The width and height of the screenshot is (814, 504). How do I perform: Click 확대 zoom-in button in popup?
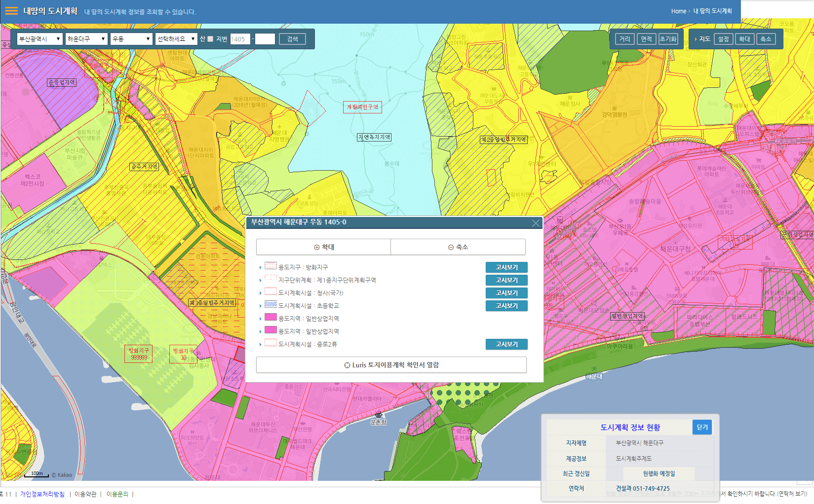click(x=324, y=247)
